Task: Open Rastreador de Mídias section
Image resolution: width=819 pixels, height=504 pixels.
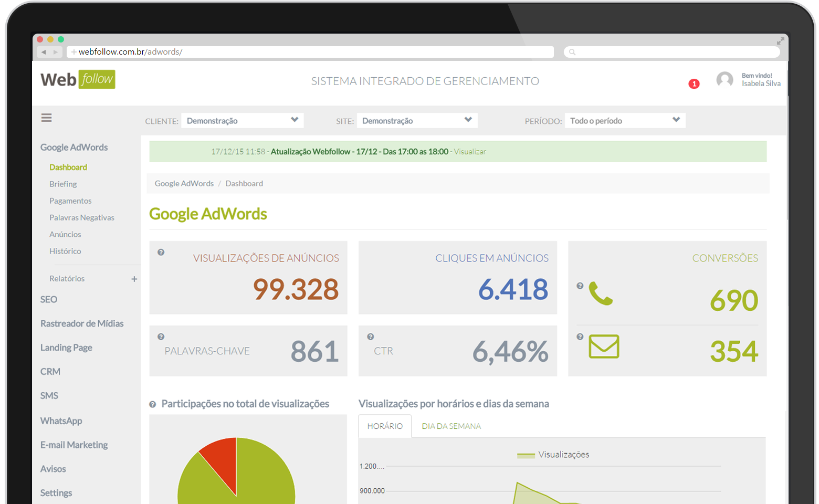Action: pyautogui.click(x=82, y=323)
